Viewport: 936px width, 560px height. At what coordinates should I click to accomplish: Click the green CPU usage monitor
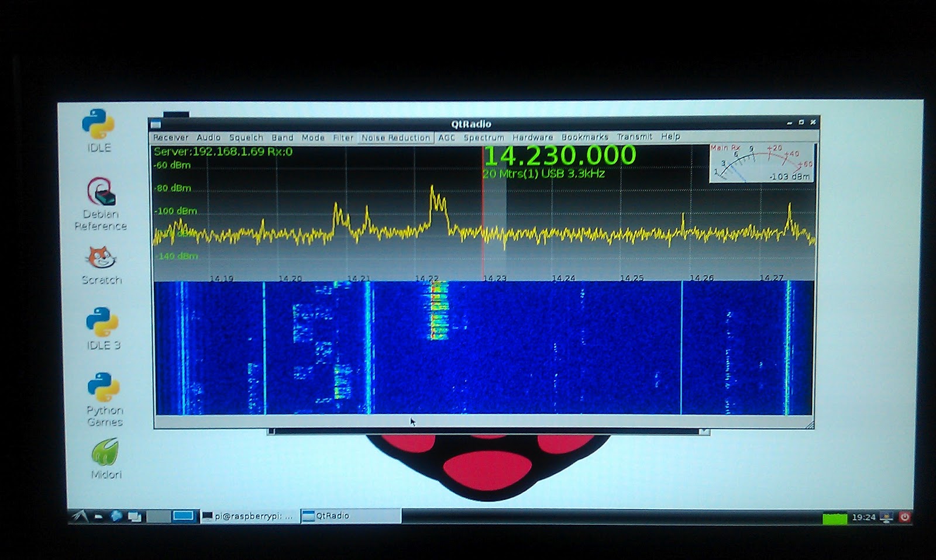[x=834, y=518]
